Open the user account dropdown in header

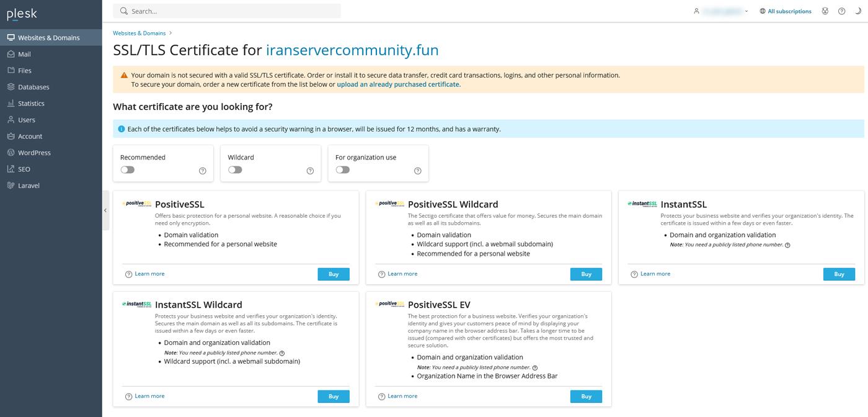(x=722, y=11)
